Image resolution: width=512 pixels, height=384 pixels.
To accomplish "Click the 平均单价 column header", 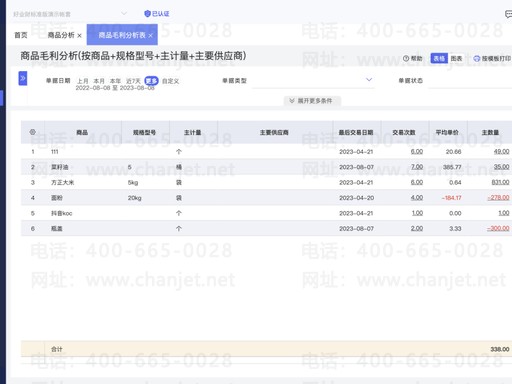I will click(x=447, y=132).
